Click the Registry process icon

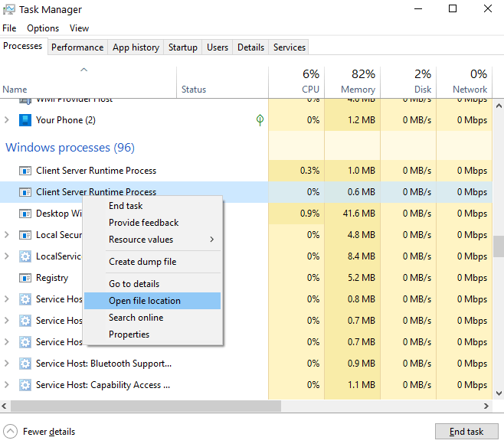25,278
